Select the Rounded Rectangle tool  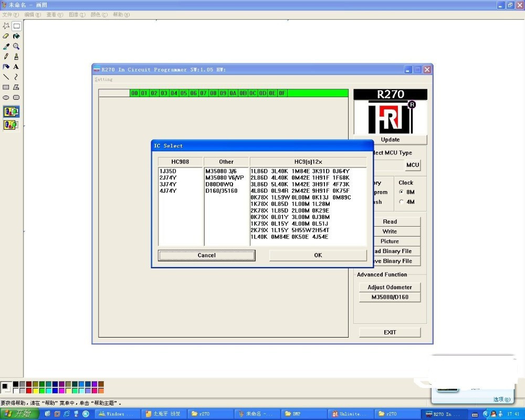[16, 98]
